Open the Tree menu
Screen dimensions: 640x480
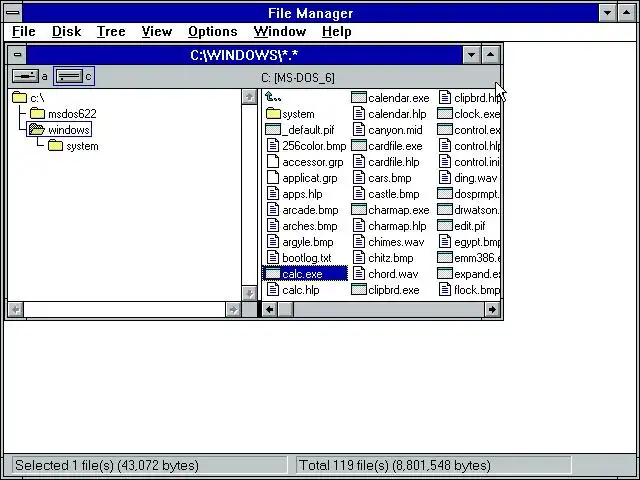111,31
